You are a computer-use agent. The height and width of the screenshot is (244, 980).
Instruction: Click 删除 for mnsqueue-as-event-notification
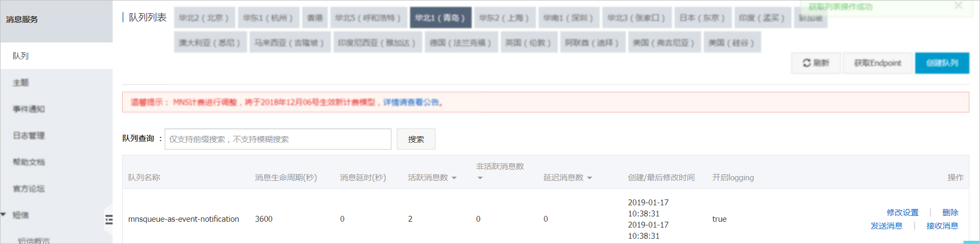[x=950, y=212]
